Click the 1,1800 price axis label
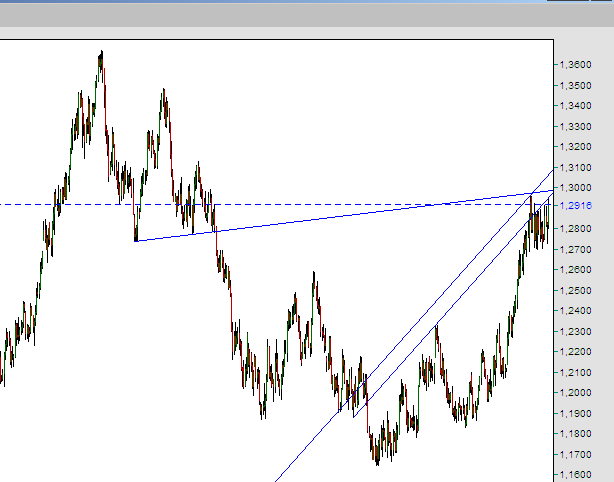 pyautogui.click(x=576, y=434)
